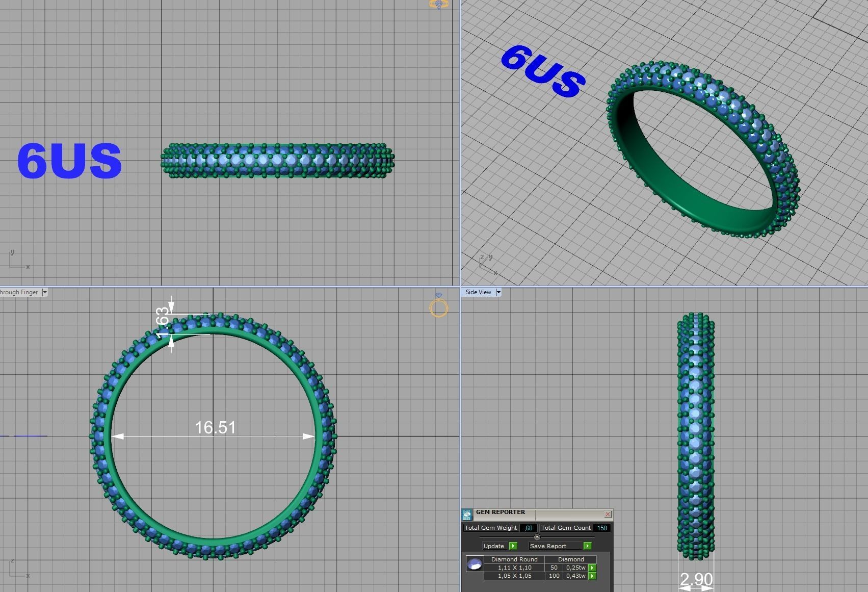Select the 0,43tw row green arrow
This screenshot has height=592, width=868.
tap(592, 576)
